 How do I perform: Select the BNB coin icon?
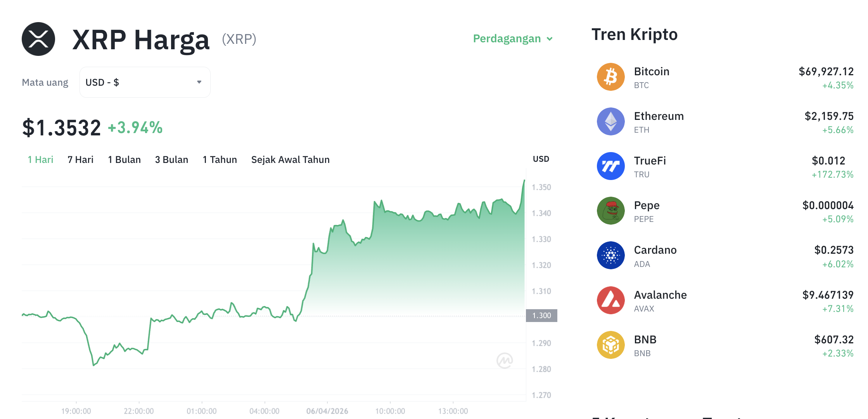click(610, 345)
